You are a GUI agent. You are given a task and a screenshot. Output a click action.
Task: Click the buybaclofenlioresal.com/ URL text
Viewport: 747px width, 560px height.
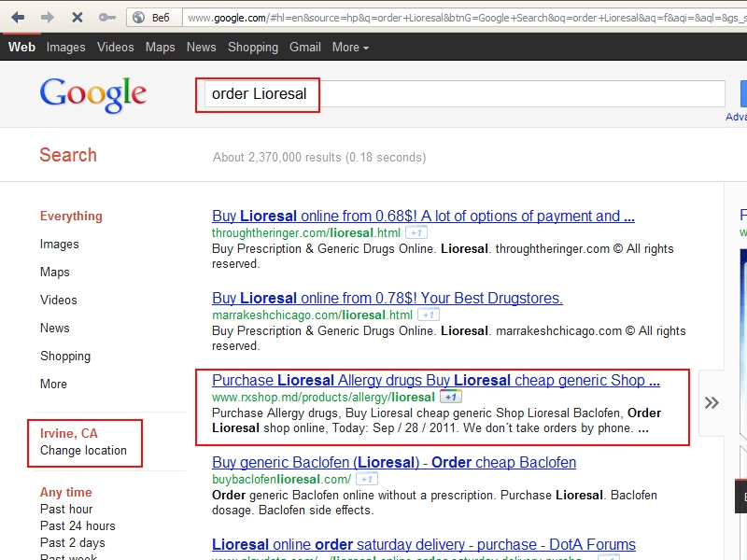point(282,479)
